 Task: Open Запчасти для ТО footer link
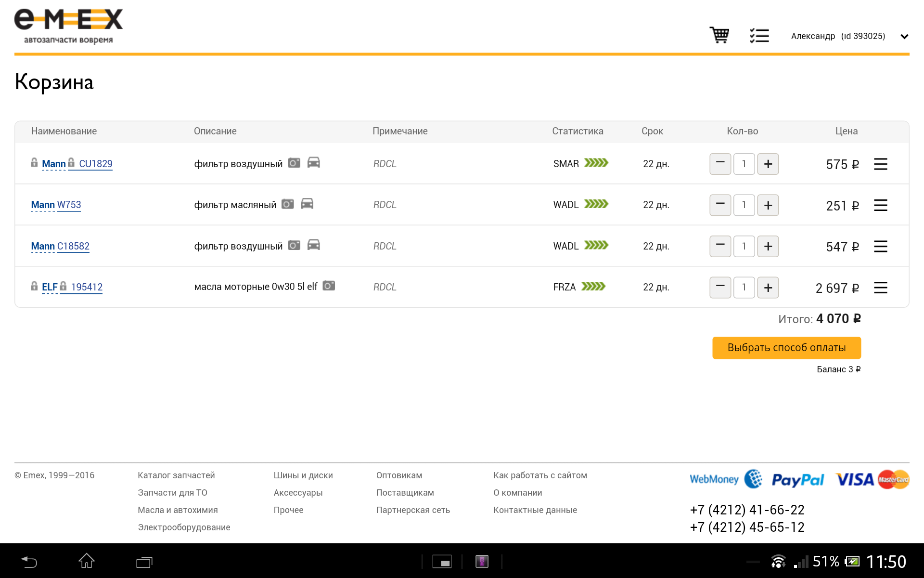tap(172, 493)
